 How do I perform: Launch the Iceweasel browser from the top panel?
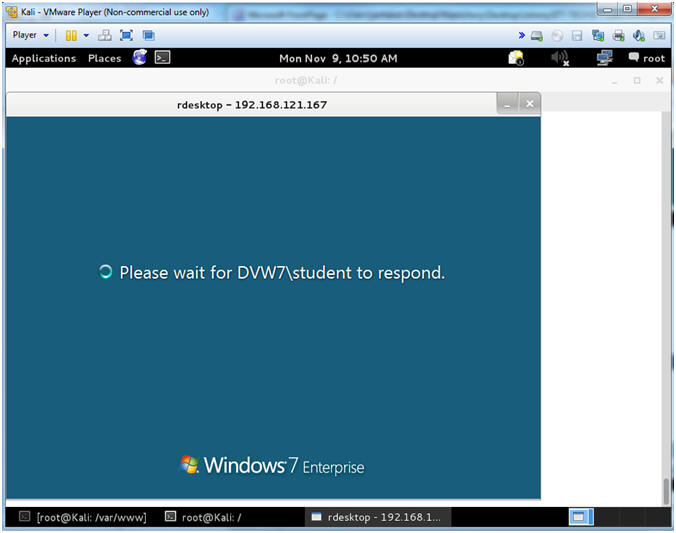point(140,57)
